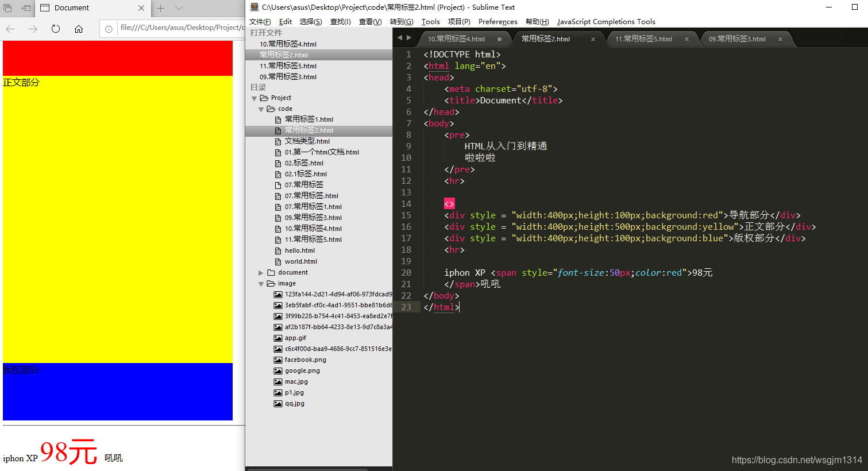Screen dimensions: 868x471
Task: Open JavaScript Completions Tools menu
Action: click(606, 22)
